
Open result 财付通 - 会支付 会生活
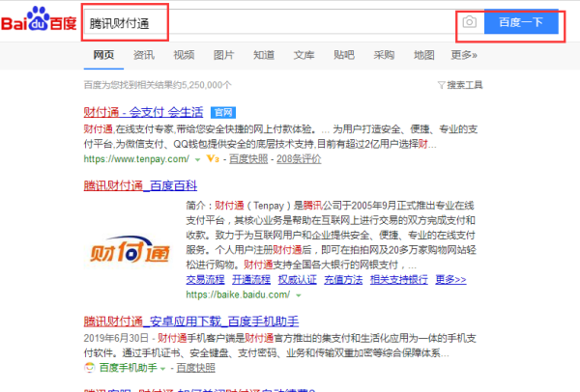pyautogui.click(x=143, y=112)
